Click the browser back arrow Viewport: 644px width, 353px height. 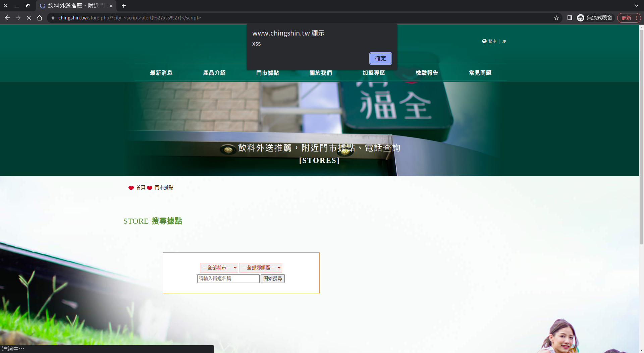(7, 18)
